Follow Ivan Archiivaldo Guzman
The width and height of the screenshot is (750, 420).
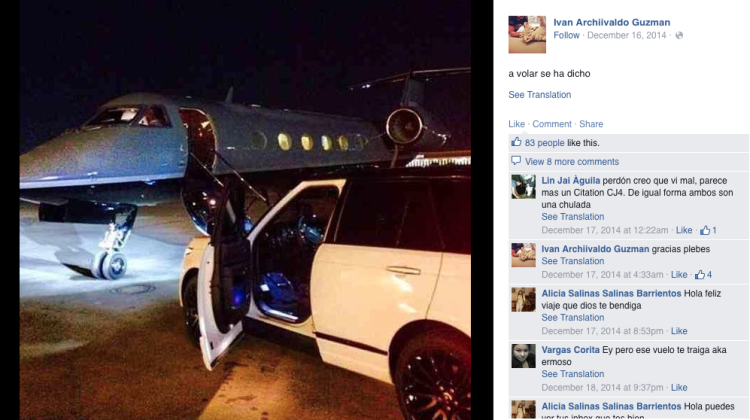pos(566,35)
